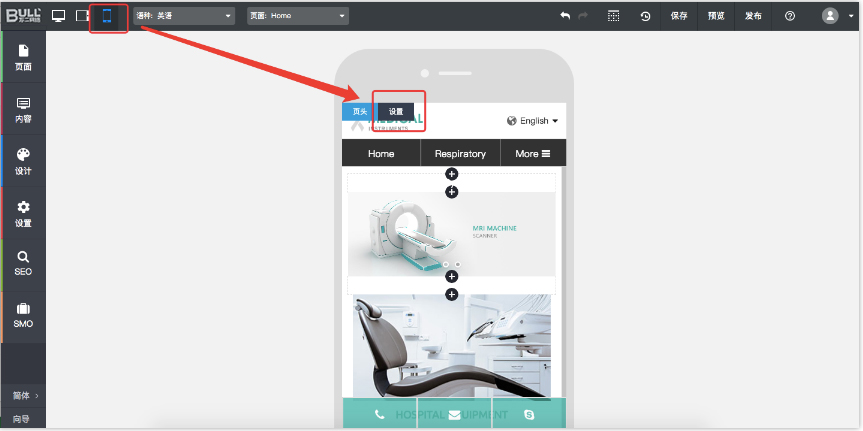Screen dimensions: 863x431
Task: Switch to tablet preview mode icon
Action: (82, 16)
